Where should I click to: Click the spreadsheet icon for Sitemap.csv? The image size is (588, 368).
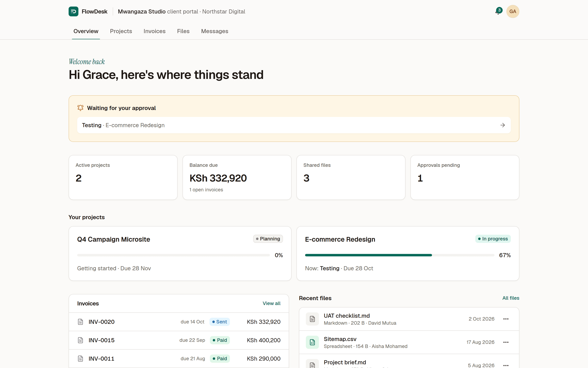(x=312, y=342)
